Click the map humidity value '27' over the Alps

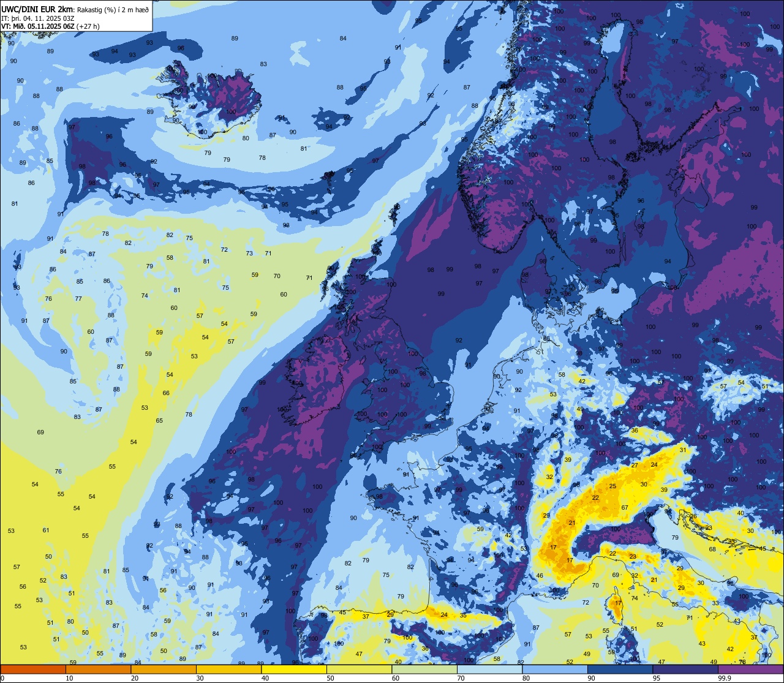635,466
